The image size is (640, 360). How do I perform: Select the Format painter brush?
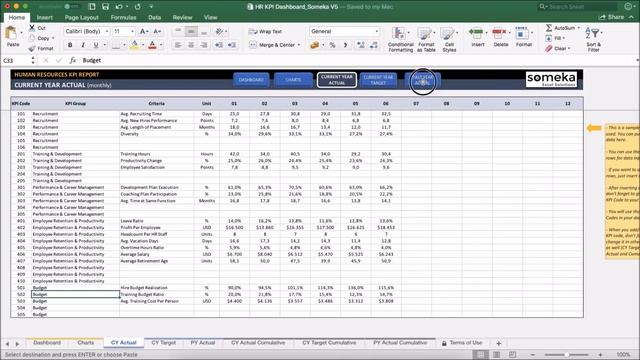point(32,48)
